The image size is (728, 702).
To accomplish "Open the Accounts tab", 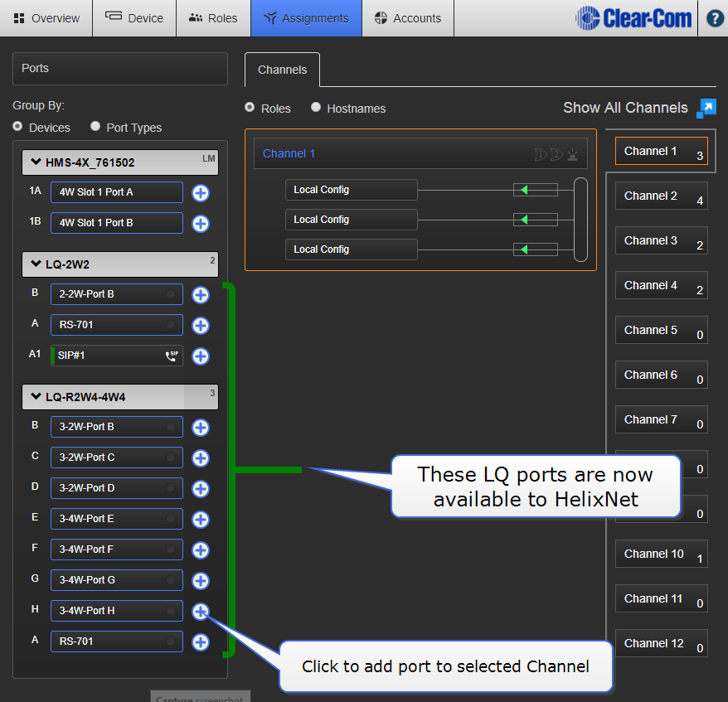I will tap(408, 18).
